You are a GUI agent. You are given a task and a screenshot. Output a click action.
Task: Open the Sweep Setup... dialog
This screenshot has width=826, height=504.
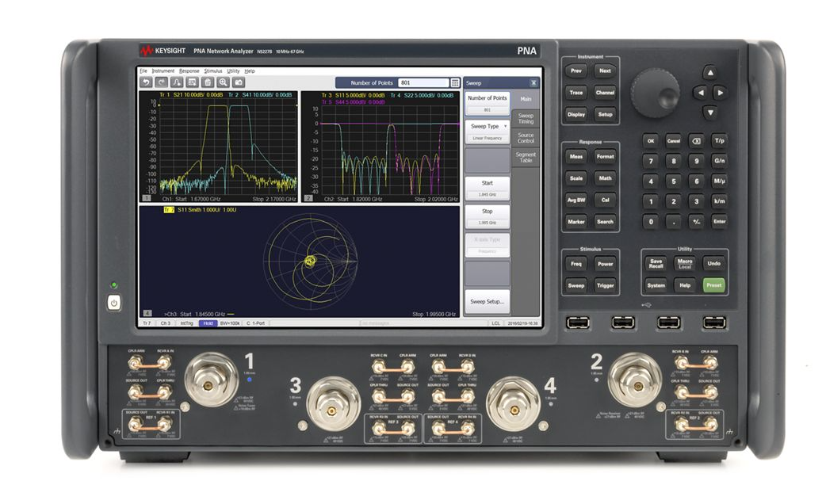(x=488, y=302)
